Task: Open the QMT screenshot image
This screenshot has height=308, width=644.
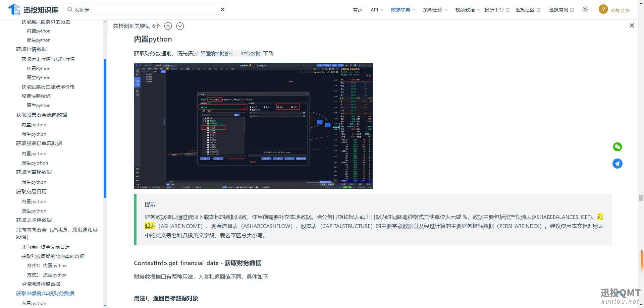Action: (253, 126)
